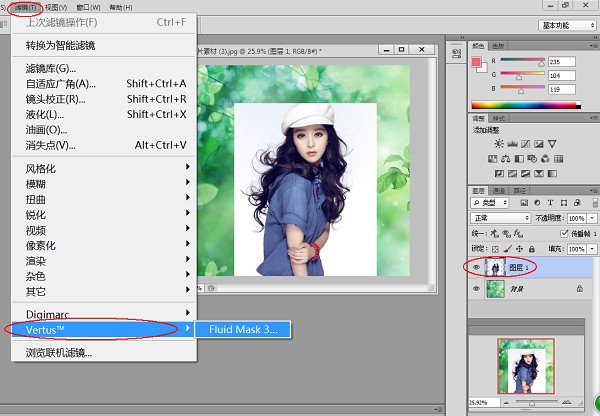The height and width of the screenshot is (416, 600).
Task: Click the navigator zoom field 25.92%
Action: pyautogui.click(x=484, y=403)
